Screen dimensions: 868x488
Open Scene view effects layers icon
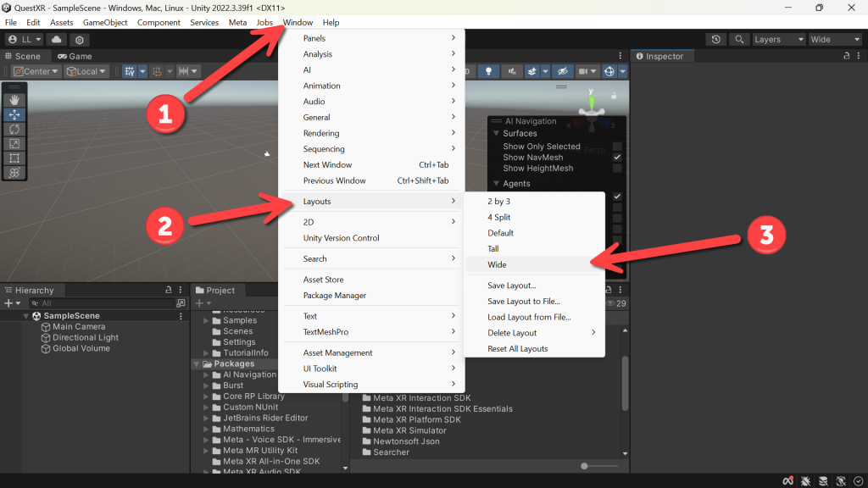pos(532,71)
